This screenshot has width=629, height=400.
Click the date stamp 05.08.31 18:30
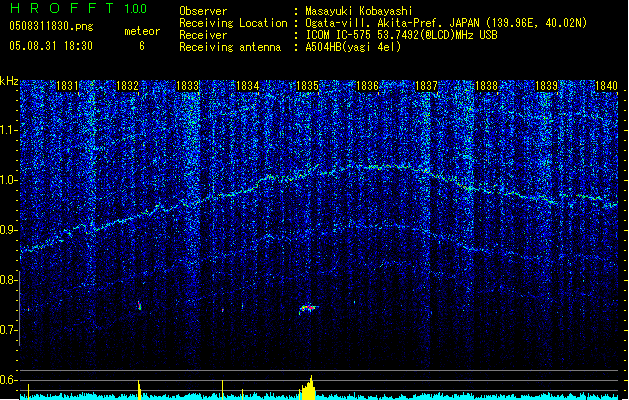(51, 46)
